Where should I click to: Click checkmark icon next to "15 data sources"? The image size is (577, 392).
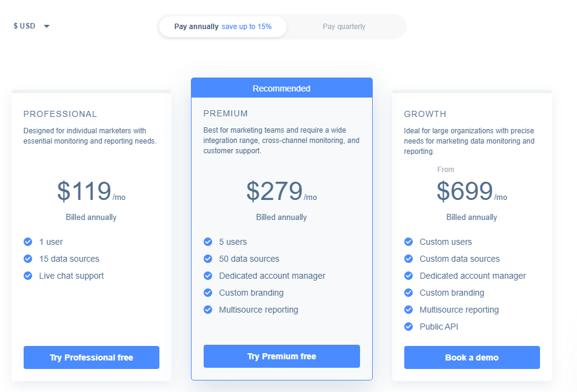[28, 259]
